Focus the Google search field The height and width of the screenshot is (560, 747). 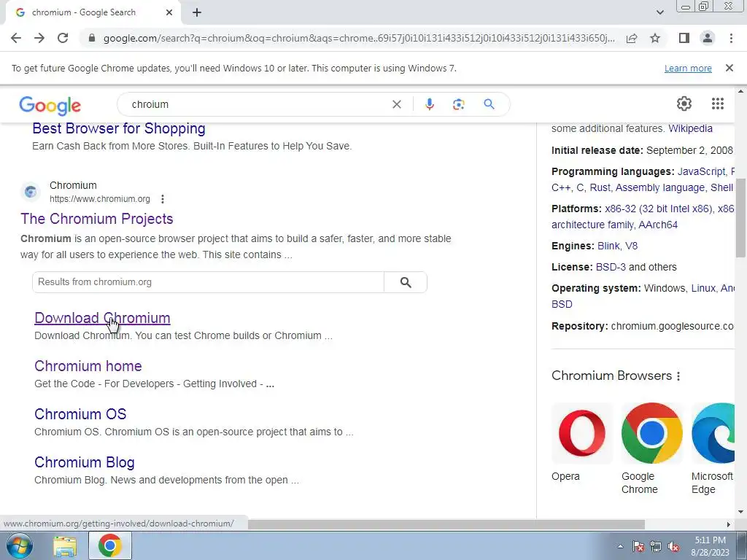click(258, 104)
